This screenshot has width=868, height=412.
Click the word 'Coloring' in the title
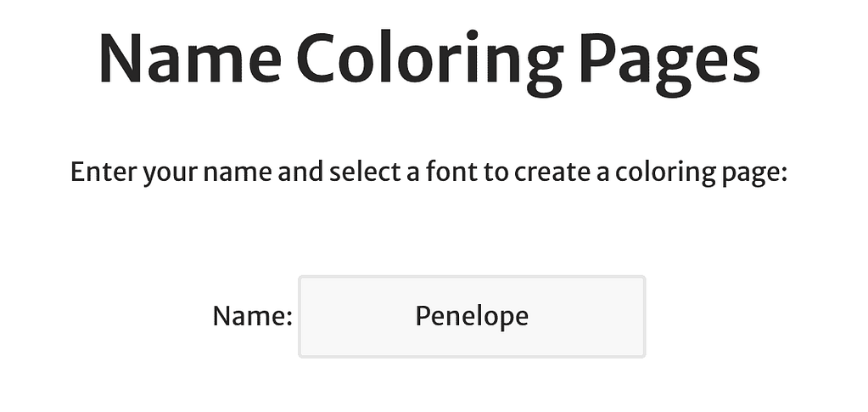tap(428, 59)
